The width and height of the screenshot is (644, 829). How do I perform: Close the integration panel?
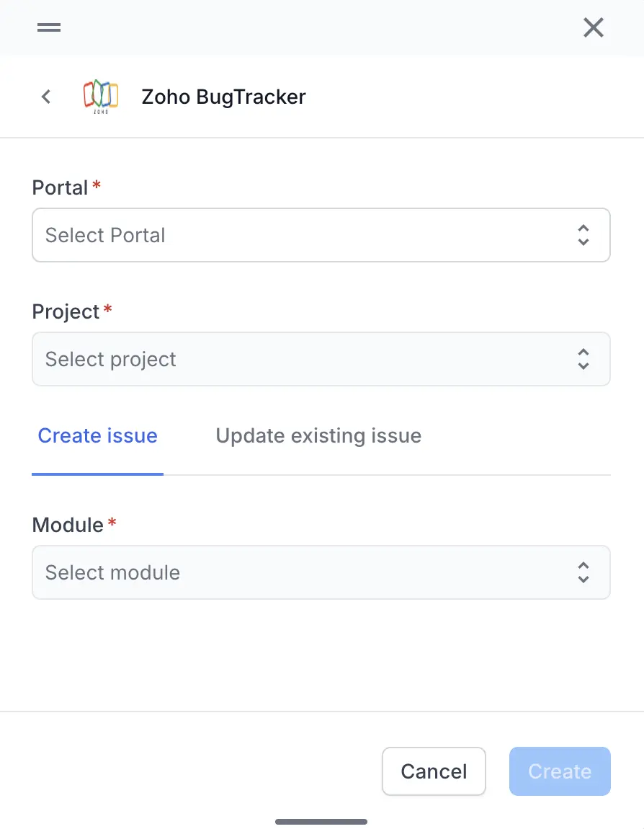tap(594, 27)
